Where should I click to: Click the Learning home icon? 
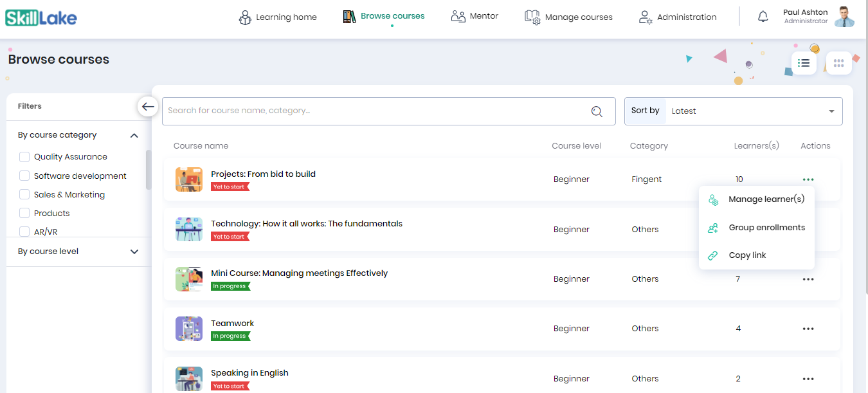pyautogui.click(x=244, y=17)
